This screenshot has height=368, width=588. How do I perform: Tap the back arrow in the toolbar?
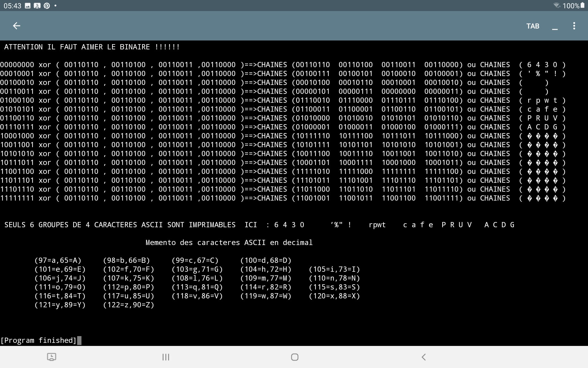coord(17,26)
